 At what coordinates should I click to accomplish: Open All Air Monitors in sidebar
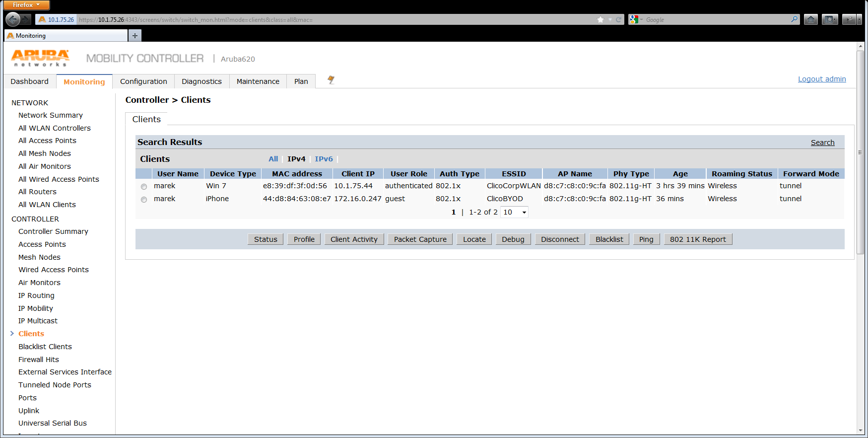click(45, 166)
